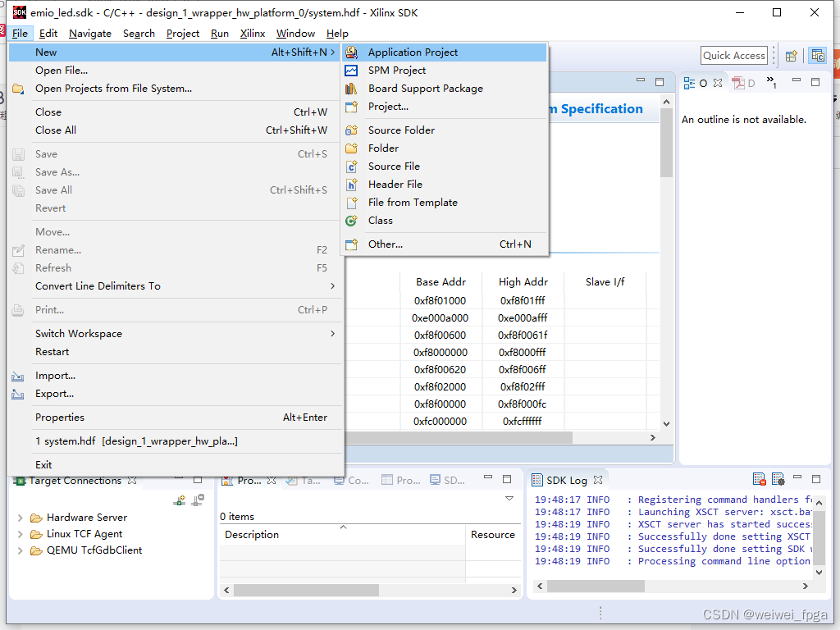Minimize the Outline panel
The height and width of the screenshot is (630, 840).
click(x=797, y=80)
